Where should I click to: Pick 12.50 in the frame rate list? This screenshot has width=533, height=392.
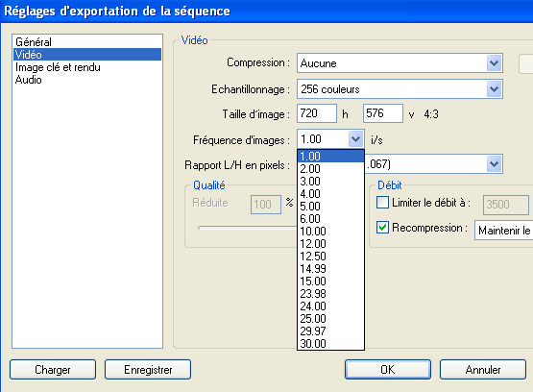[330, 257]
